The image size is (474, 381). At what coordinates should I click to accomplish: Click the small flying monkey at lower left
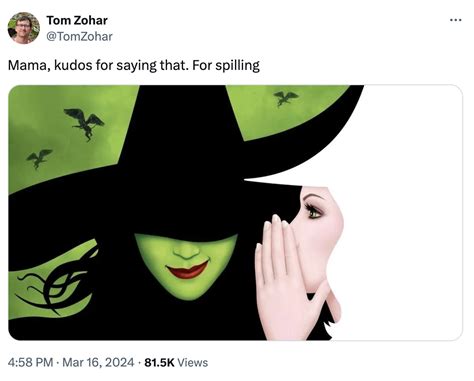39,158
